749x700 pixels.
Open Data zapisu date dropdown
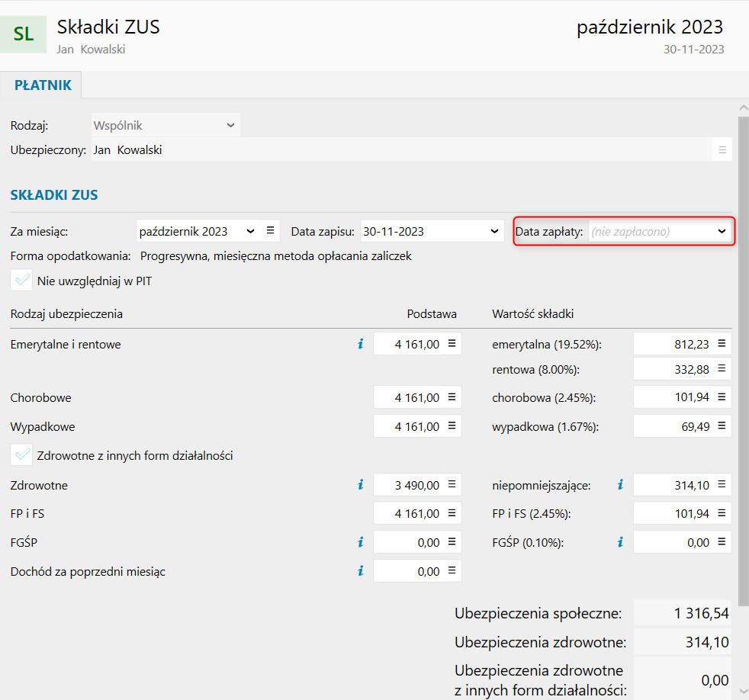point(495,231)
